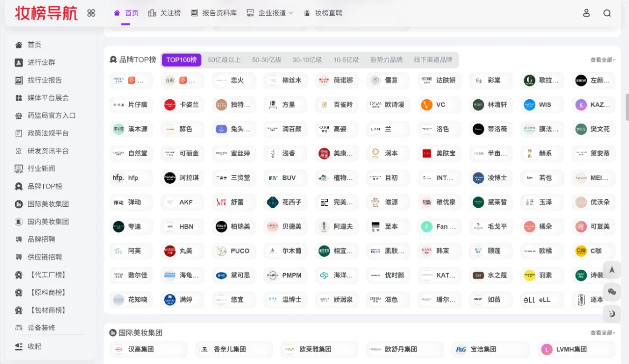Open the apps grid icon beside the logo
Image resolution: width=629 pixels, height=364 pixels.
click(x=91, y=13)
